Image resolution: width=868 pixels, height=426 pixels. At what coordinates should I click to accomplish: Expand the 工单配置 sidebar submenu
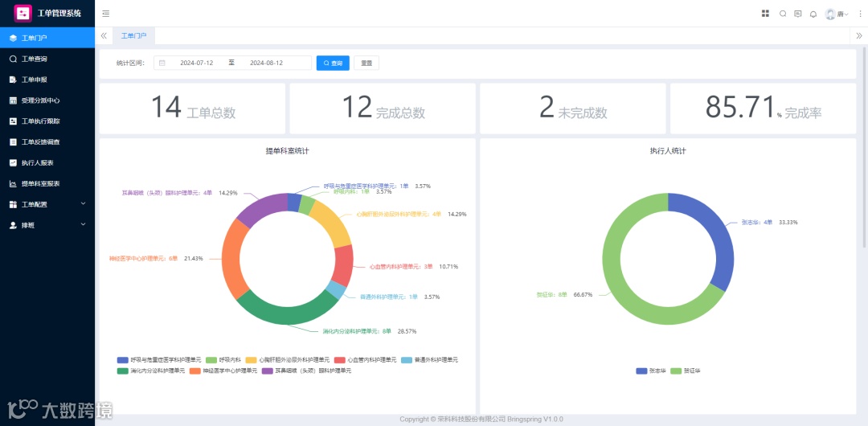click(x=84, y=204)
